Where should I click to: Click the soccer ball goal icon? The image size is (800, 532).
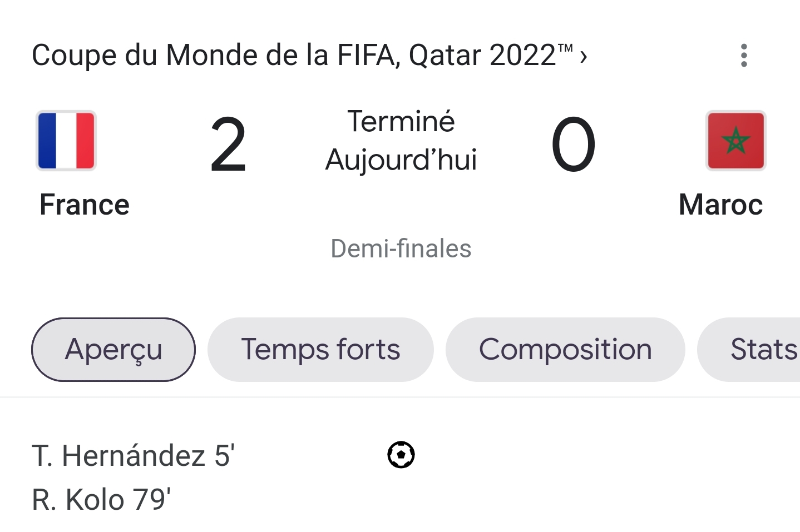[x=401, y=455]
